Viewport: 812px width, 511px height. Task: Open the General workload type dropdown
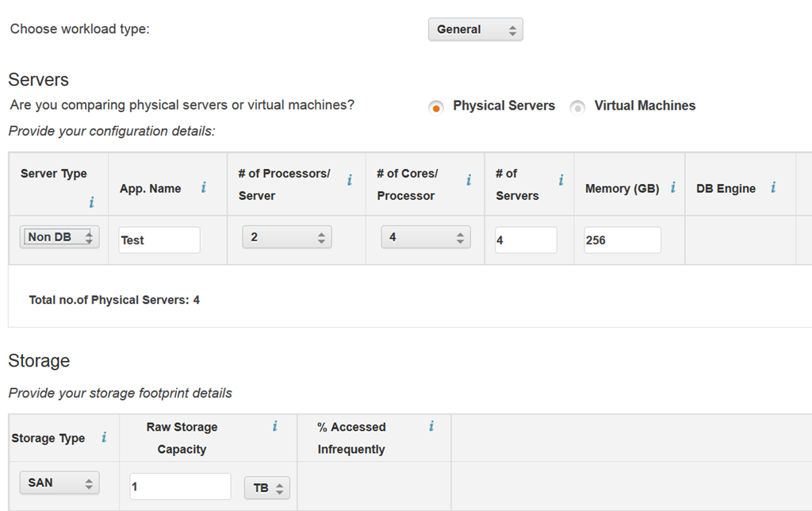(475, 30)
